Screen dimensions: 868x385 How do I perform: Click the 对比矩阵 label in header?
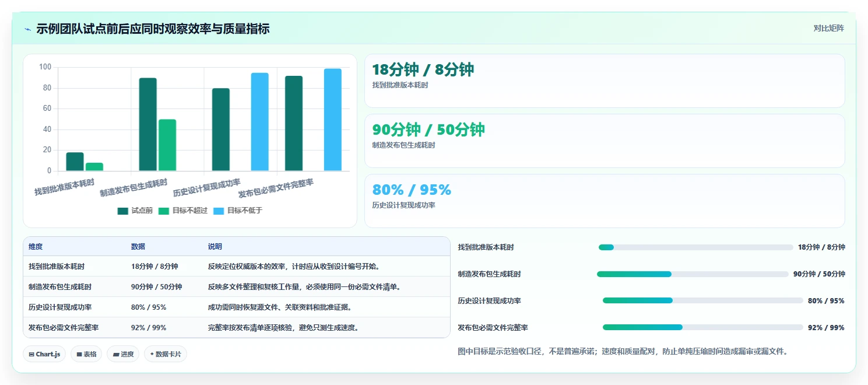coord(828,28)
